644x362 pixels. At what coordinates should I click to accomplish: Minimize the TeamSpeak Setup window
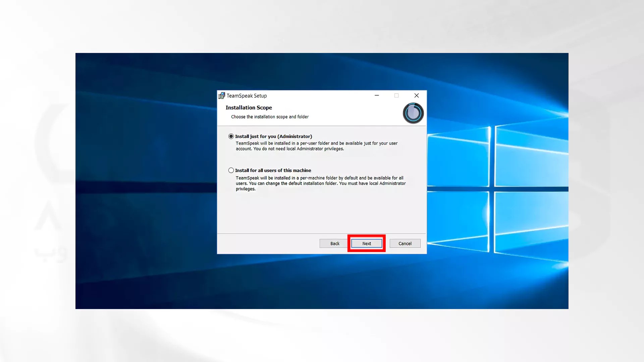377,96
